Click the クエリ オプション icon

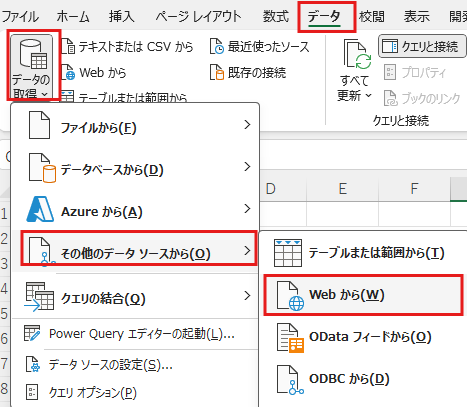32,392
